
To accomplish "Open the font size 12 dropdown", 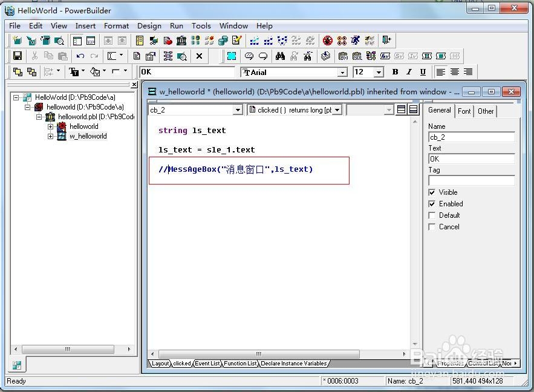I will point(379,72).
